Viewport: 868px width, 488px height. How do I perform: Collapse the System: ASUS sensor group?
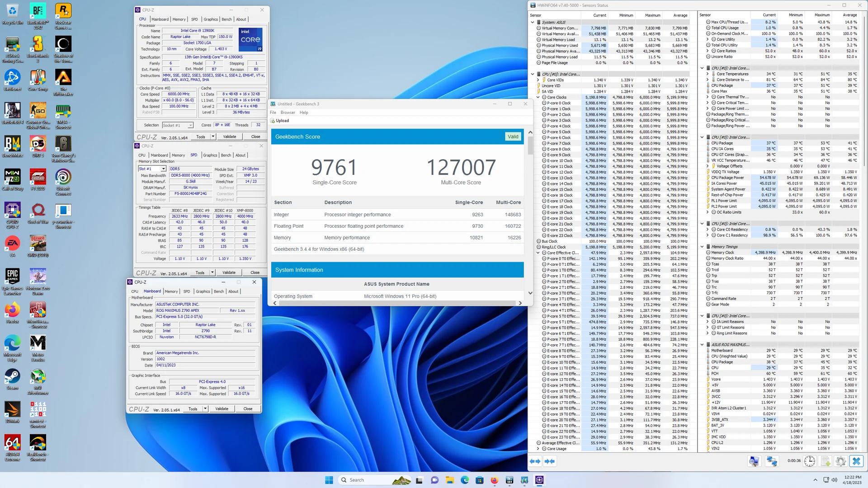tap(532, 22)
